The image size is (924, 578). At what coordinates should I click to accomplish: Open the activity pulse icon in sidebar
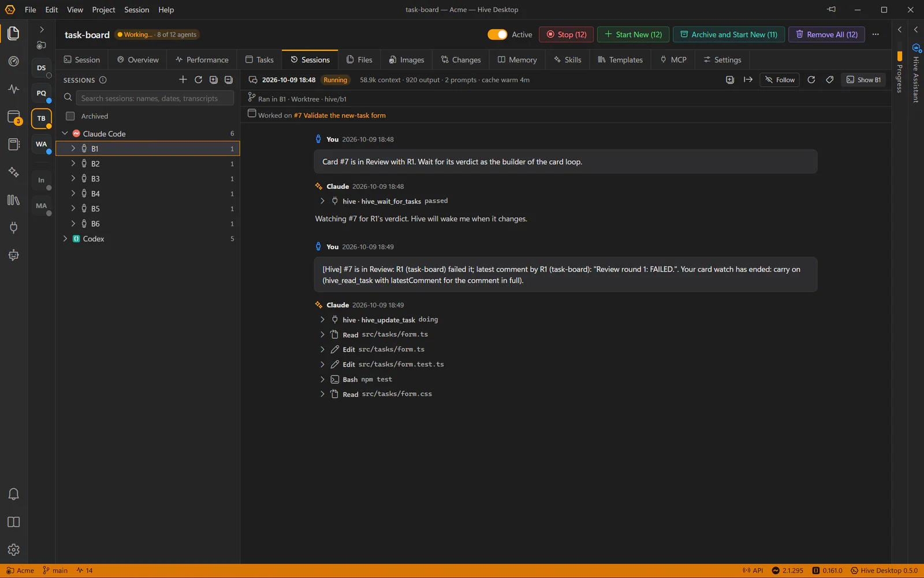[13, 89]
